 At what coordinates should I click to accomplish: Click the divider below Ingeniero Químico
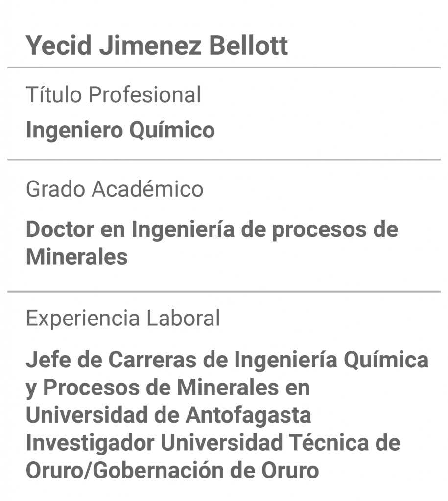click(x=224, y=159)
